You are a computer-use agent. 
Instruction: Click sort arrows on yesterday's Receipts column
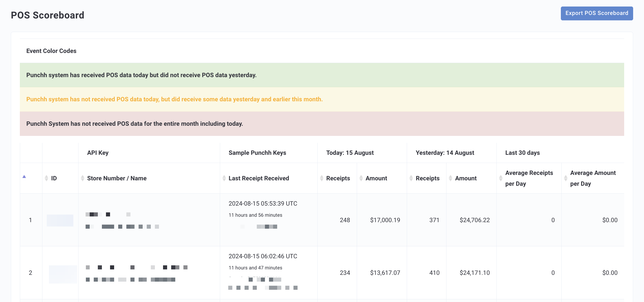pos(411,178)
